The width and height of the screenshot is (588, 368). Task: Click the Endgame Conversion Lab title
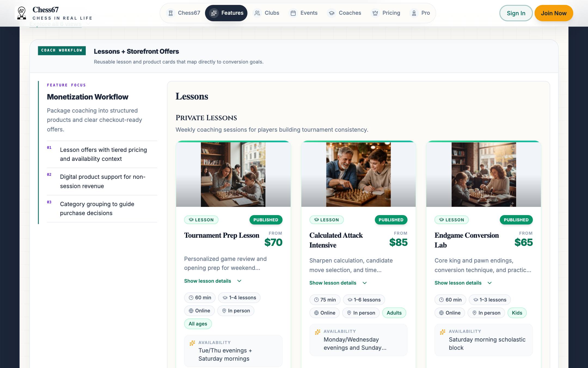[x=467, y=240]
